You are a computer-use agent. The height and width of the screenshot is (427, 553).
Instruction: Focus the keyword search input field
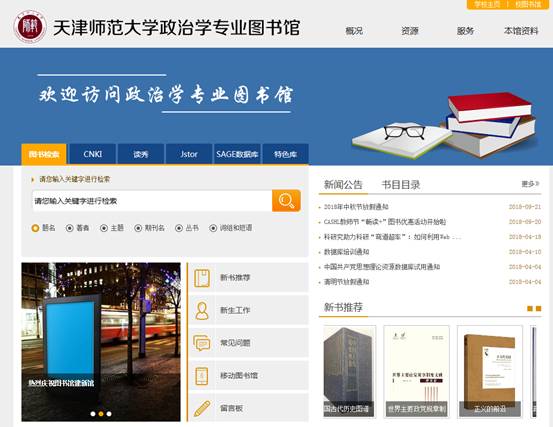coord(152,201)
